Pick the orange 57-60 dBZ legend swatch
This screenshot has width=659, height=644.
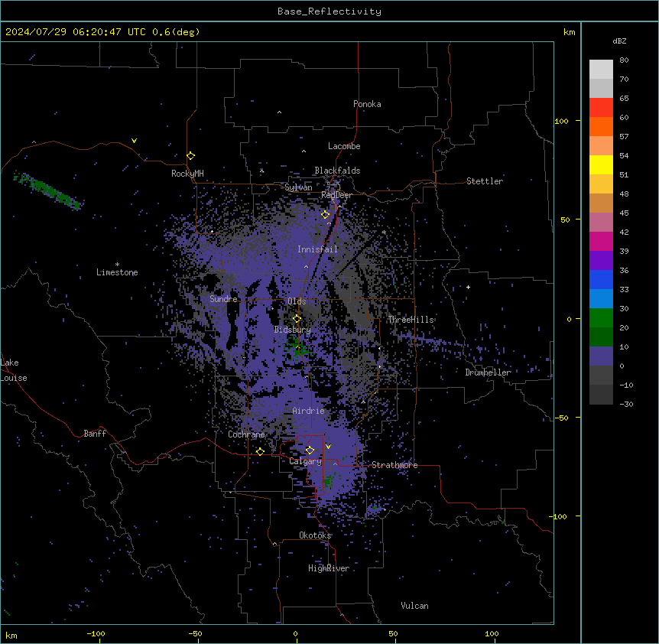click(x=601, y=126)
